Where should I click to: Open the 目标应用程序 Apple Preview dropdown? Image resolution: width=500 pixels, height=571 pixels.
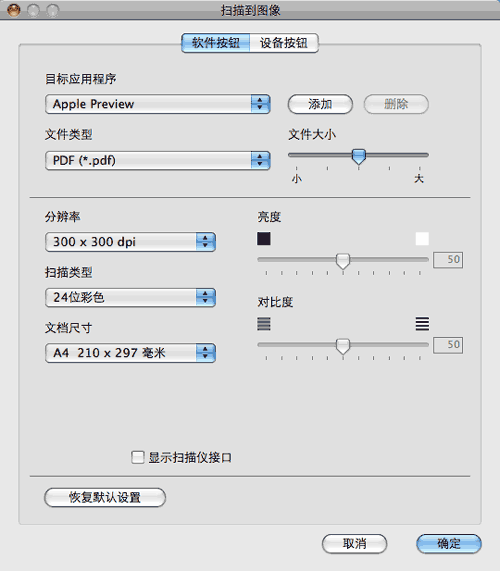158,104
